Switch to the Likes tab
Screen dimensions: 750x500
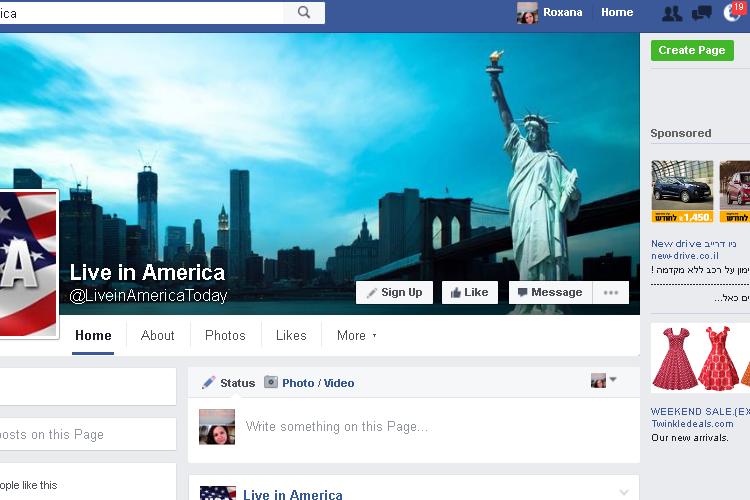click(x=291, y=335)
